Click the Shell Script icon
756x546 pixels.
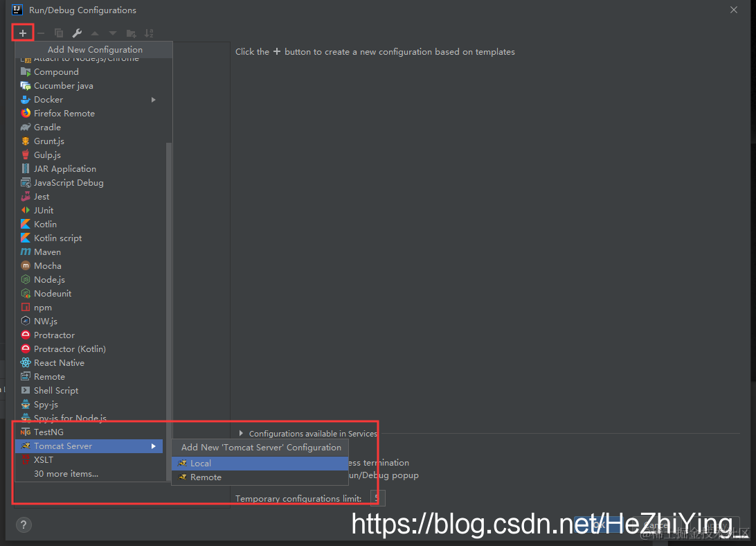pos(26,391)
